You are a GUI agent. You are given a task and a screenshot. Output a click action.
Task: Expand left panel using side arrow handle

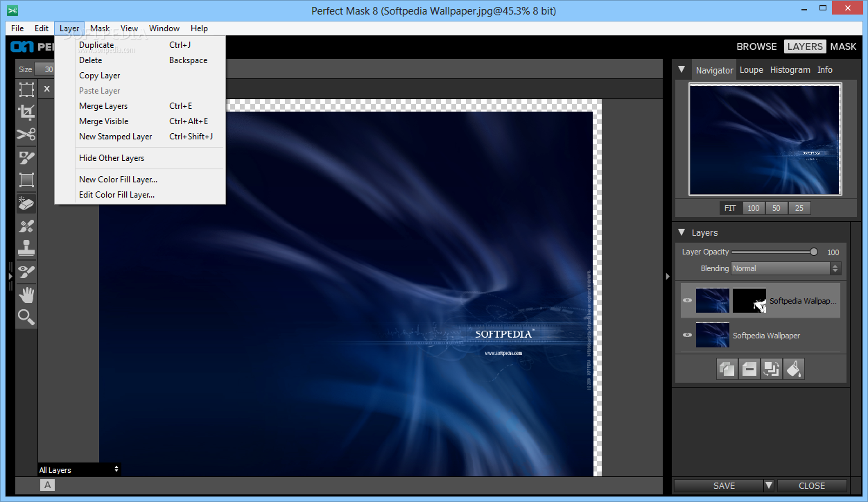(x=10, y=276)
